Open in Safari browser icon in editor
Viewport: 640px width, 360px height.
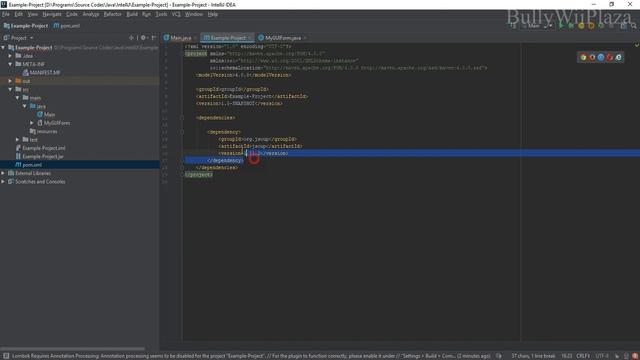(601, 58)
